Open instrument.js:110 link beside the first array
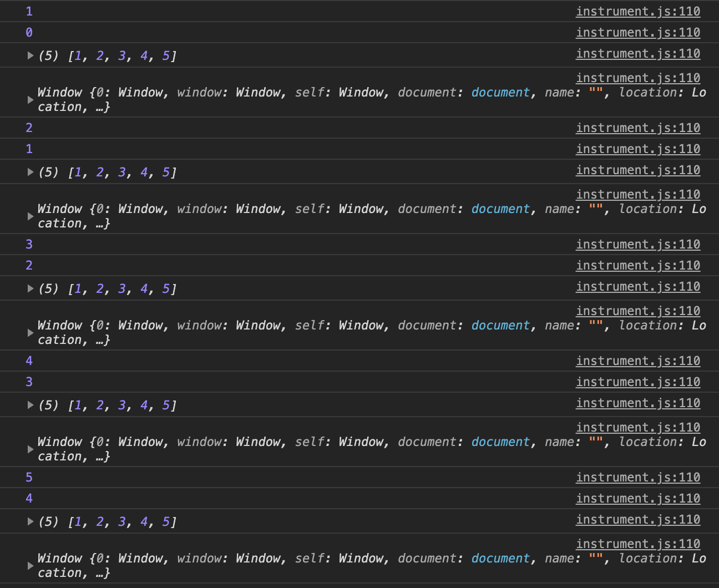Viewport: 719px width, 588px height. pyautogui.click(x=638, y=53)
